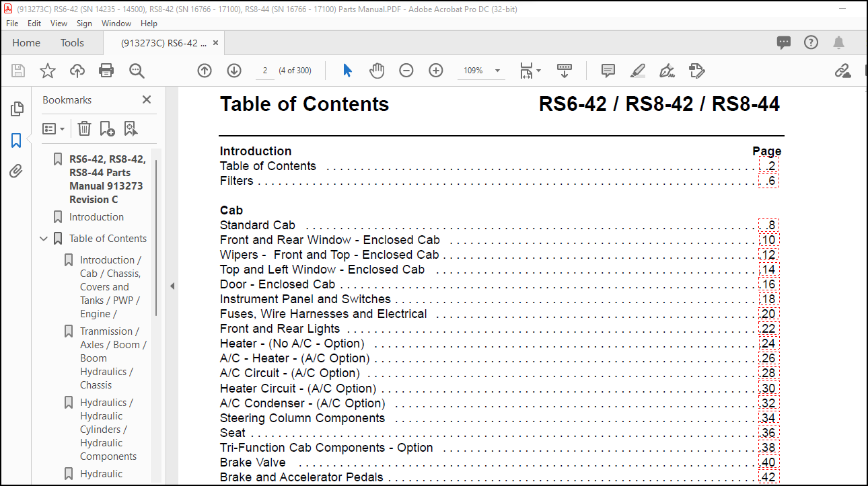The image size is (868, 486).
Task: Follow the page 22 link for Front and Rear Lights
Action: [768, 329]
